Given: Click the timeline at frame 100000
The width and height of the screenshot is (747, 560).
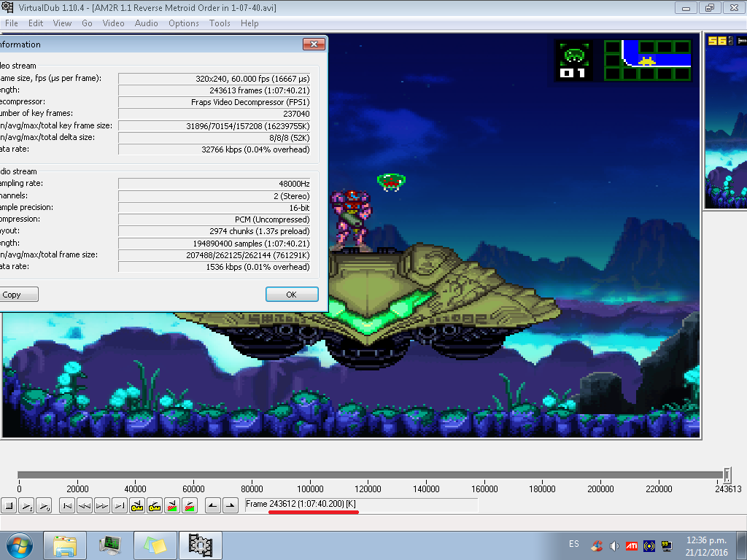Looking at the screenshot, I should [310, 475].
